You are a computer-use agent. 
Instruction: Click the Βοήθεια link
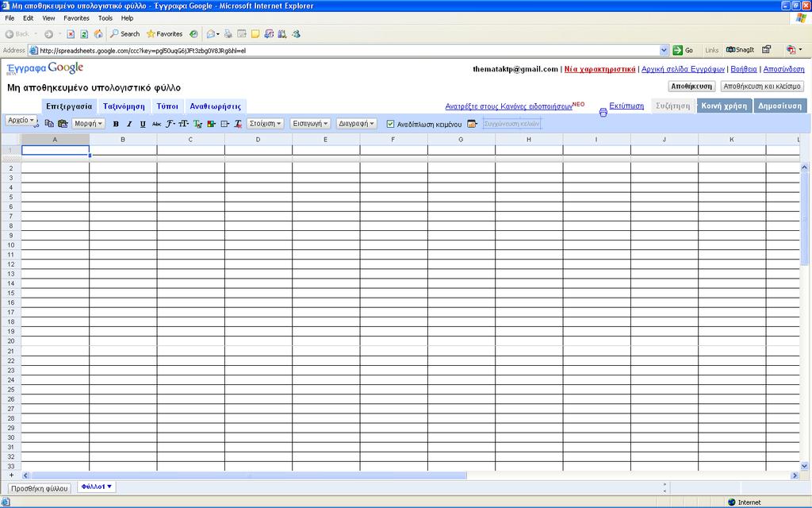pyautogui.click(x=743, y=69)
